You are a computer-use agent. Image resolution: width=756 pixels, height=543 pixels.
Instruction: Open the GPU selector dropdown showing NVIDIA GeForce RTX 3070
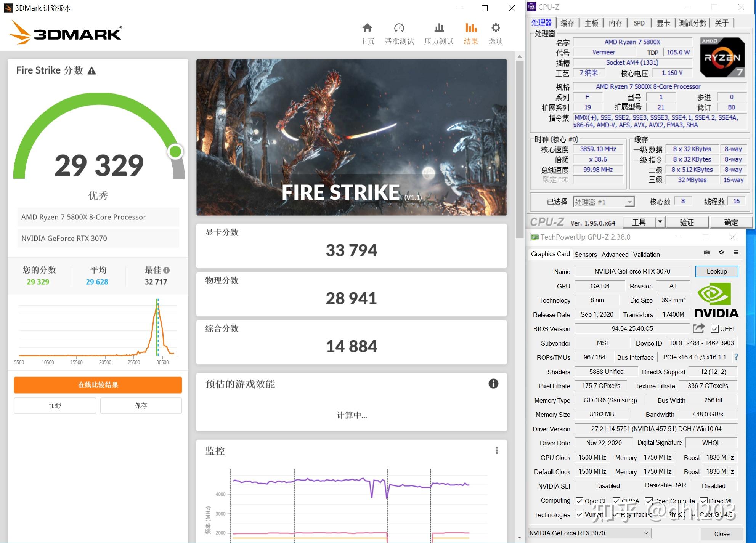coord(646,533)
